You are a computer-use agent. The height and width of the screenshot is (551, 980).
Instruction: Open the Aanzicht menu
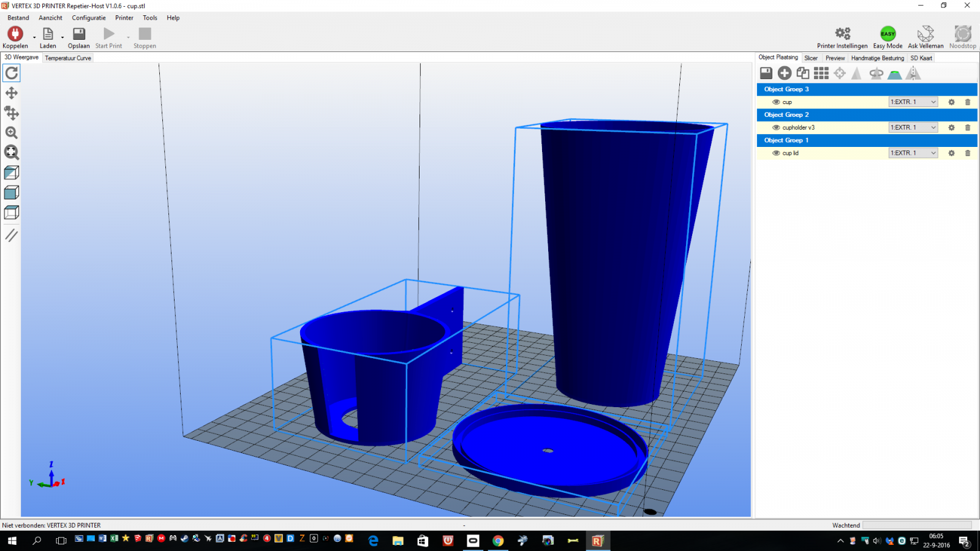pyautogui.click(x=50, y=18)
